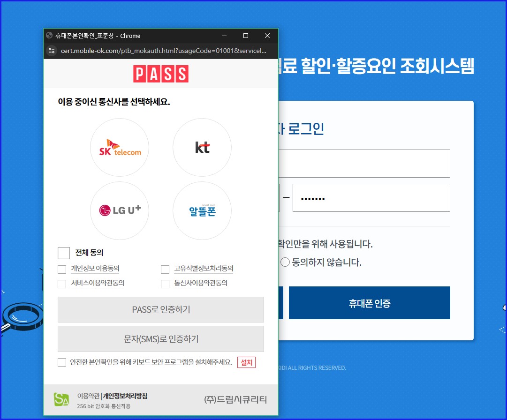Click 이용 중이신 통신사를 선택하세요 heading

114,102
